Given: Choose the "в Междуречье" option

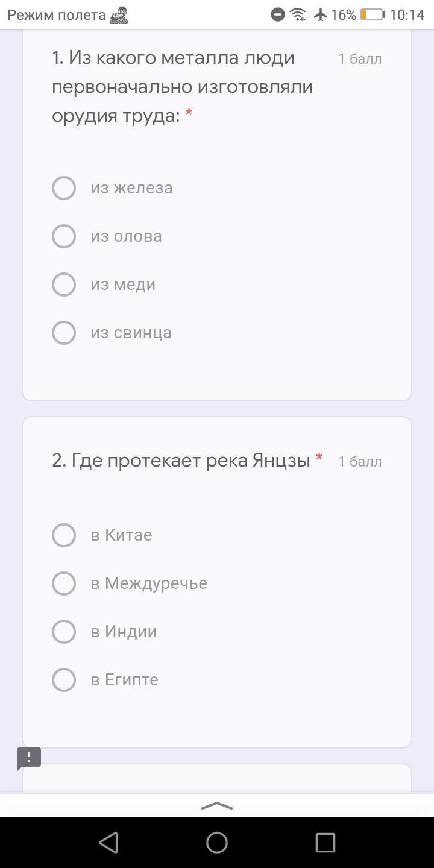Looking at the screenshot, I should pyautogui.click(x=64, y=583).
